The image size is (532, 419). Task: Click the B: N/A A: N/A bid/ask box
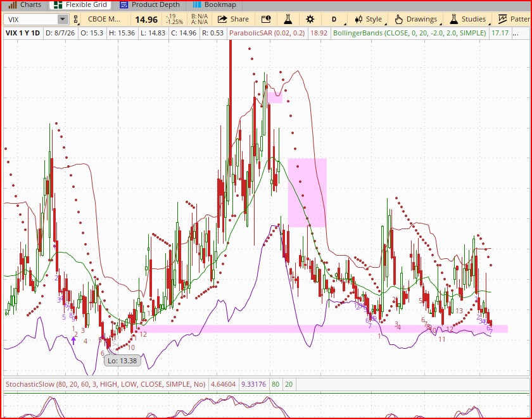pos(199,20)
